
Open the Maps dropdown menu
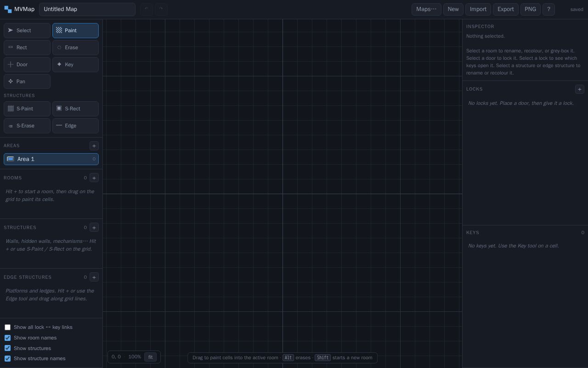coord(426,9)
